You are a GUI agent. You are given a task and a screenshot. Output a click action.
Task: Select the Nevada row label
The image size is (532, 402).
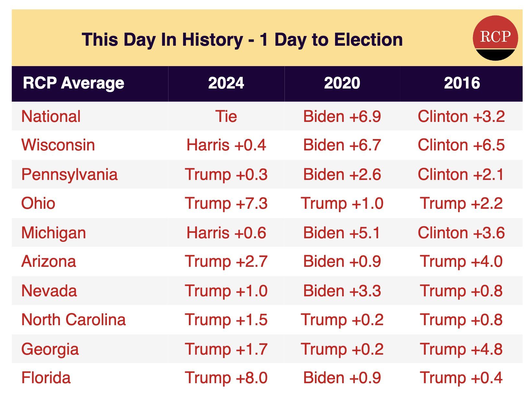[49, 291]
